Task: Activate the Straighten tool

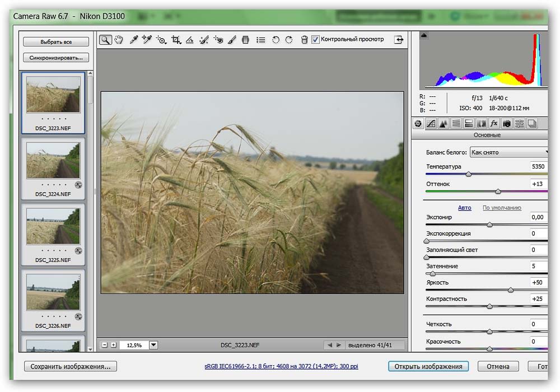Action: coord(190,40)
